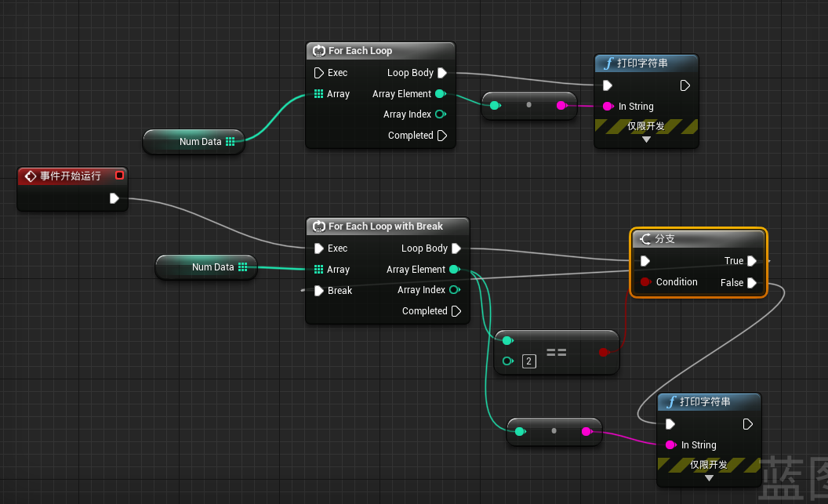Screen dimensions: 828x504
Task: Select the For Each Loop with Break title
Action: click(x=385, y=227)
